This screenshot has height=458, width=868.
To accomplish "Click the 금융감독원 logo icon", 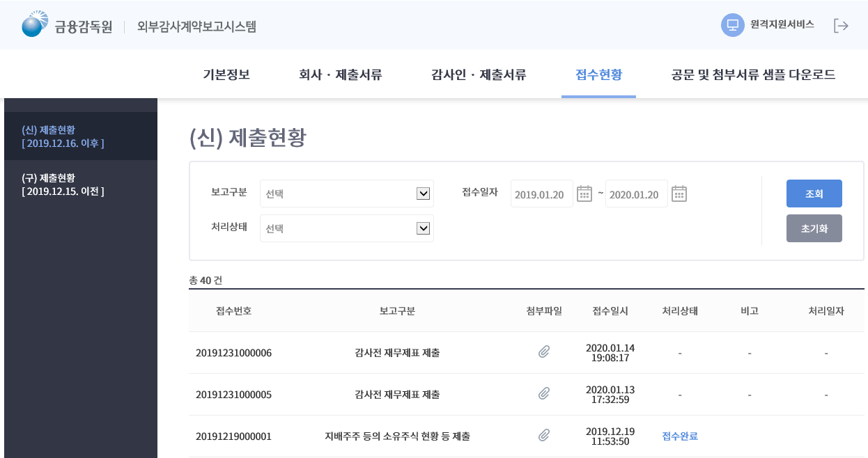I will click(36, 24).
